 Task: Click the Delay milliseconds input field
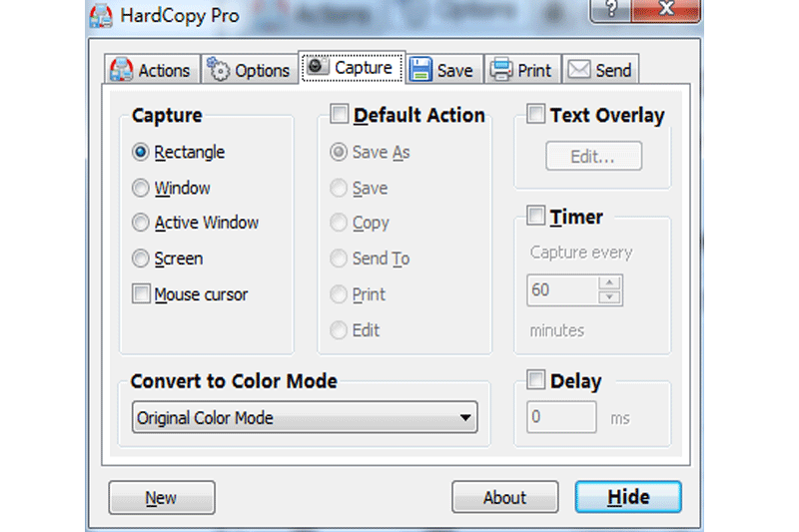tap(561, 417)
